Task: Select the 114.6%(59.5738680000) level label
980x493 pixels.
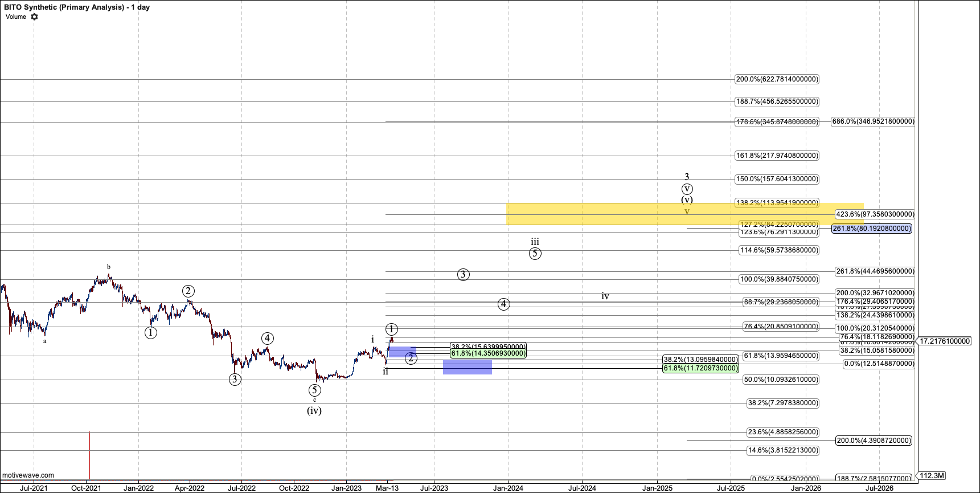Action: click(x=779, y=250)
